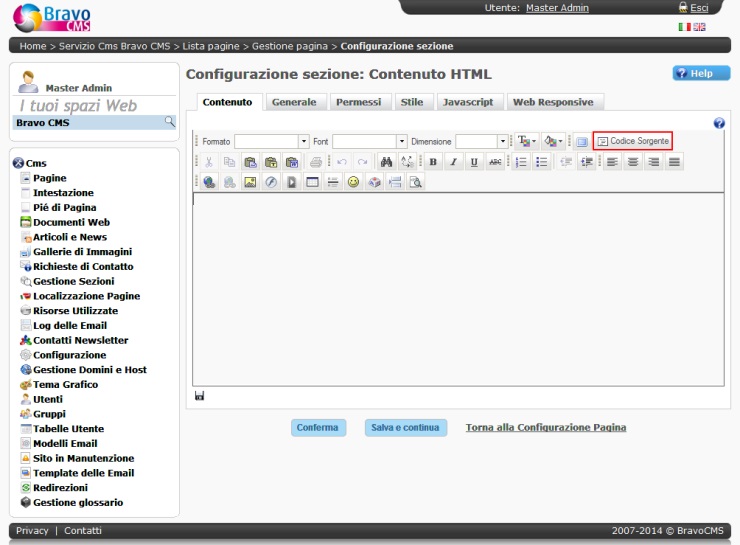Open the Font dropdown

[x=370, y=142]
